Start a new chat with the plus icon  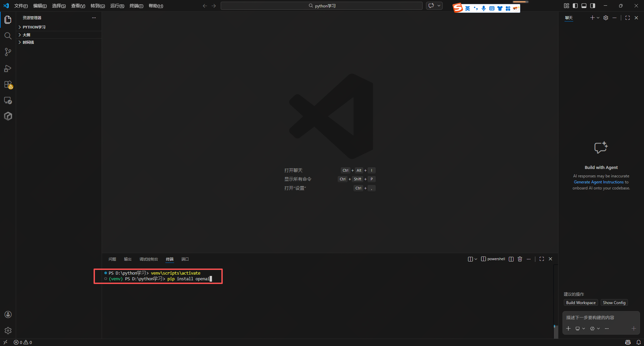[x=592, y=18]
